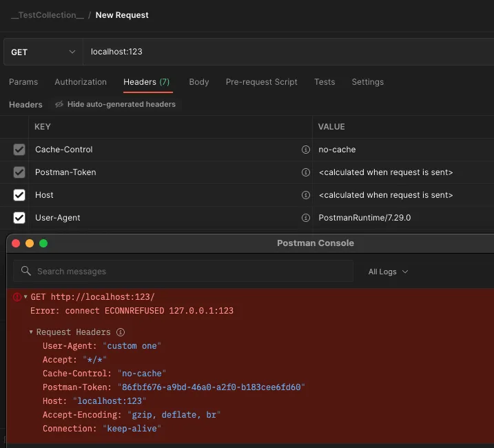Screen dimensions: 494x448
Task: Open the __TestCollection__ breadcrumb link
Action: pyautogui.click(x=48, y=15)
